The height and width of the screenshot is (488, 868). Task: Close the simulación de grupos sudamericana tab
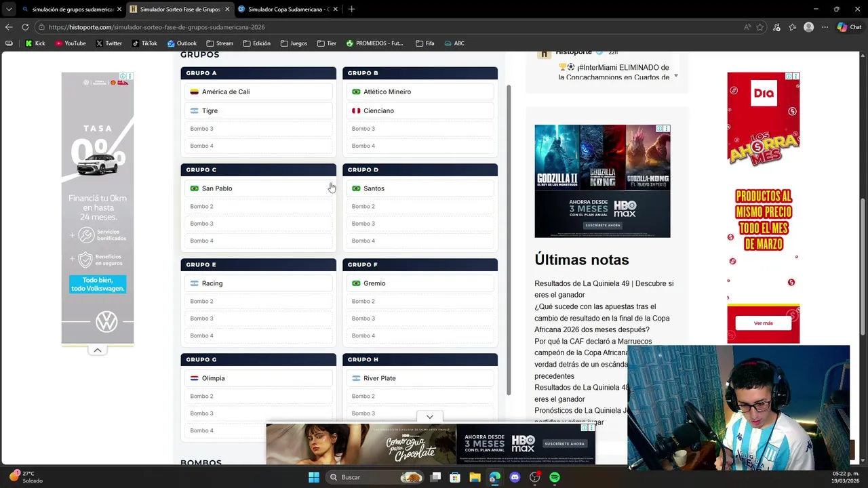[119, 9]
